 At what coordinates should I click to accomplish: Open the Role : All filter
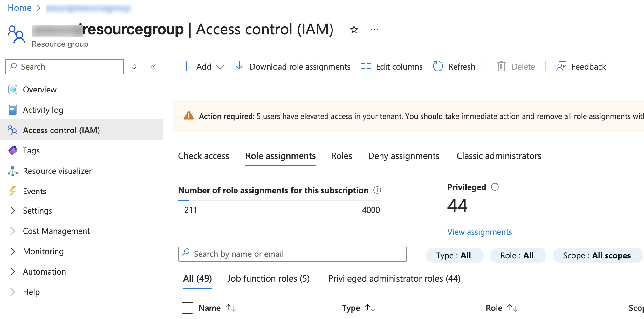518,255
